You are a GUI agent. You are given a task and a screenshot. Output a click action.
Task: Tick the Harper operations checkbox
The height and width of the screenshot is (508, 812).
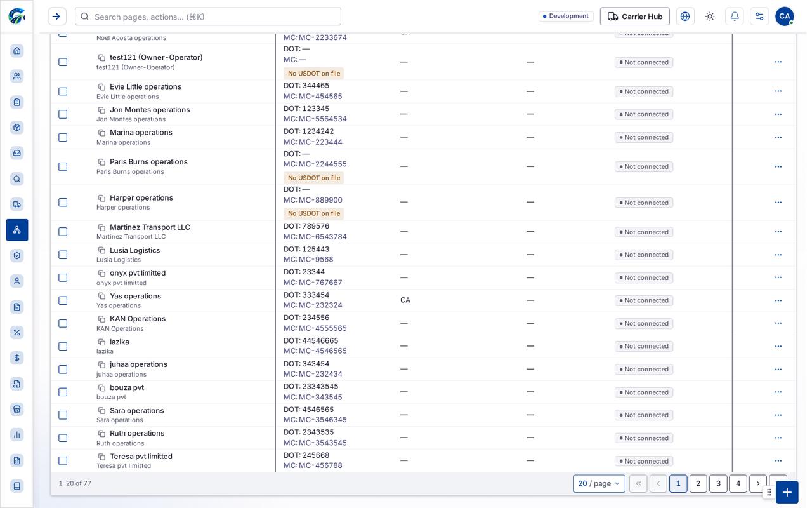pyautogui.click(x=63, y=202)
